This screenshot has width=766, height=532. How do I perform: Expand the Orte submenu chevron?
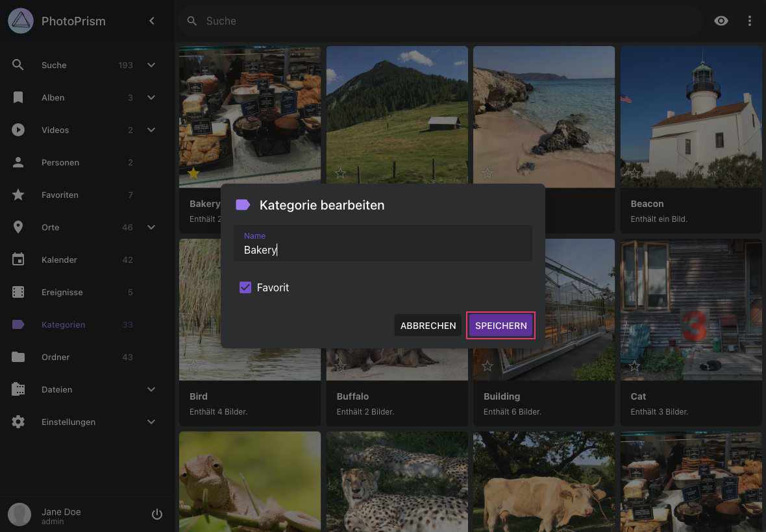[x=151, y=228]
